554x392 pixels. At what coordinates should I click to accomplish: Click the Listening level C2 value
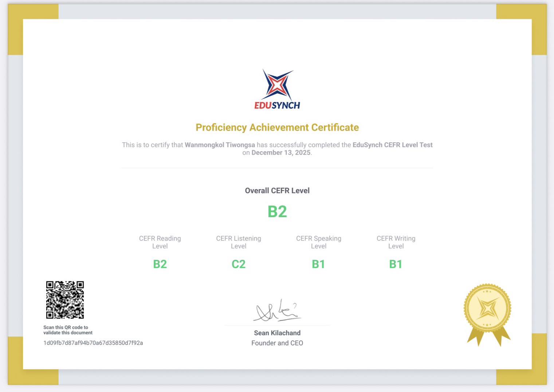tap(239, 264)
